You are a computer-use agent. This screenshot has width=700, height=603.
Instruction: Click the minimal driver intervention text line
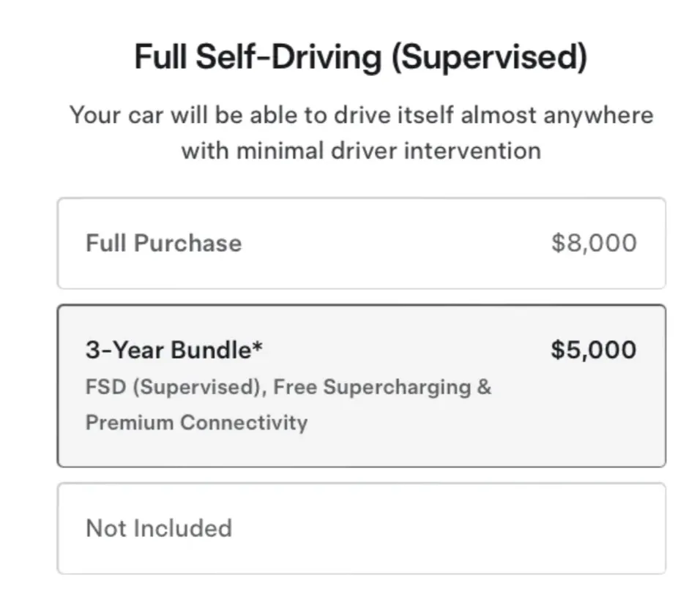pos(361,151)
